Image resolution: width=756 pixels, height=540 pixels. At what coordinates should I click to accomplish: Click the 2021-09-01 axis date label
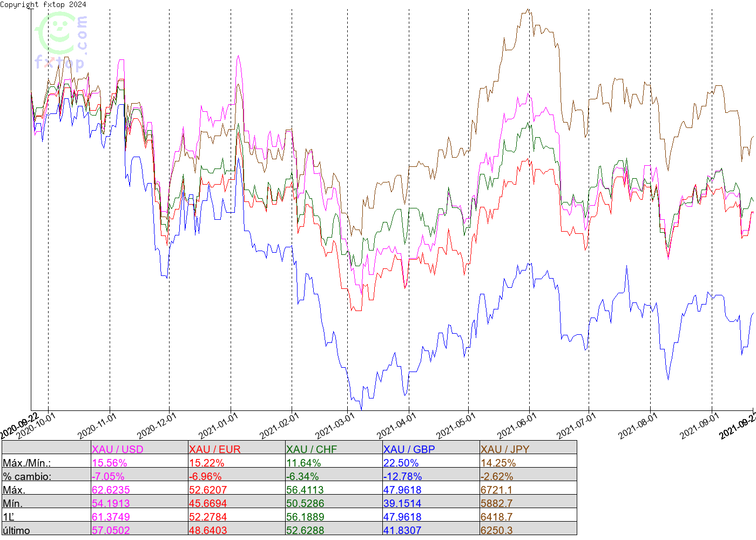click(x=699, y=426)
